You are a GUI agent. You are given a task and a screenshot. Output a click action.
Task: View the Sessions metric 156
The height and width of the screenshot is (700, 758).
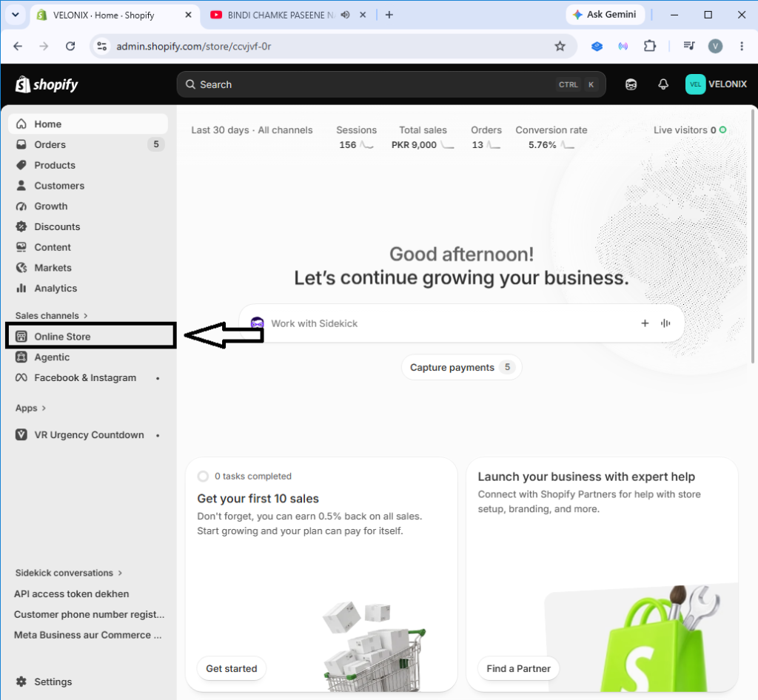coord(356,137)
